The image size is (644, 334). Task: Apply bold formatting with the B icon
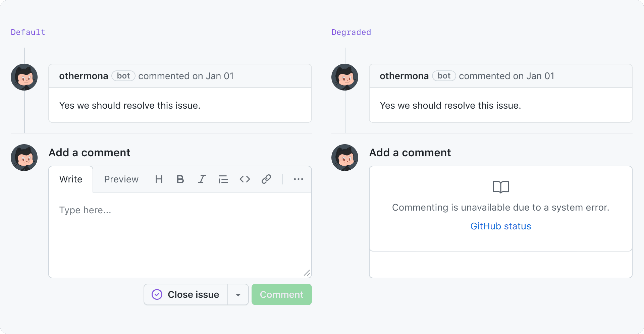(180, 179)
